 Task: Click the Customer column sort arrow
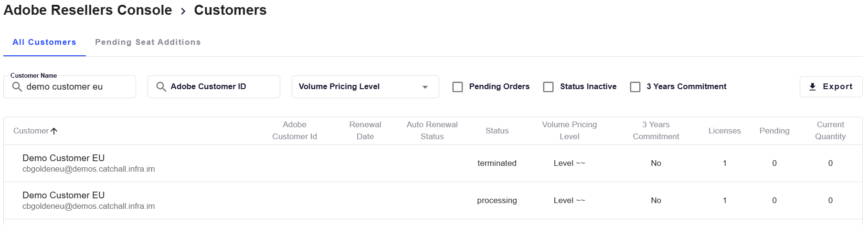tap(54, 131)
